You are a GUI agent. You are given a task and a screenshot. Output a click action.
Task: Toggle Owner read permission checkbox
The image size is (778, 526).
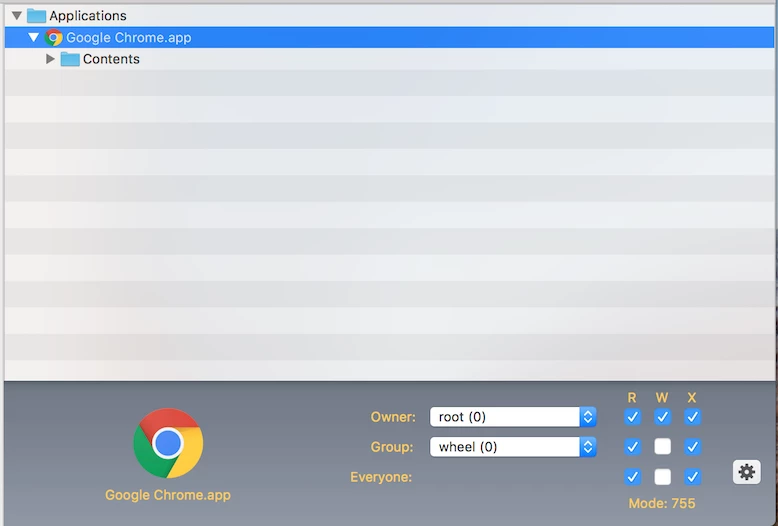click(633, 417)
